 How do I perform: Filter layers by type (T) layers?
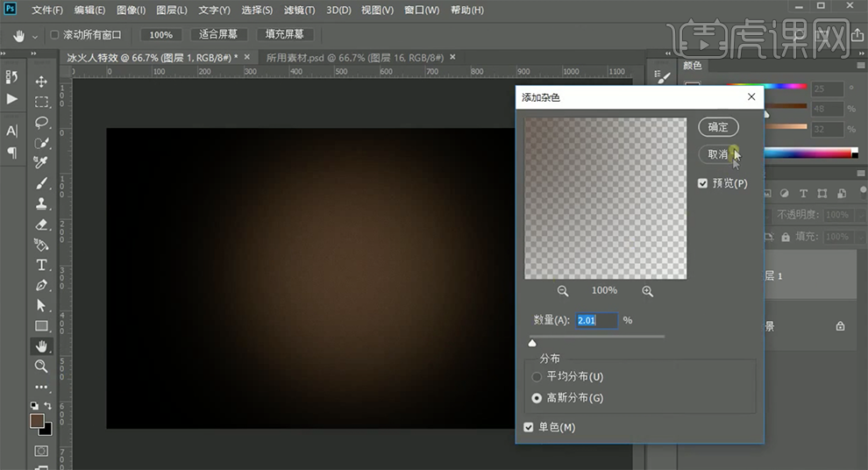pyautogui.click(x=803, y=193)
